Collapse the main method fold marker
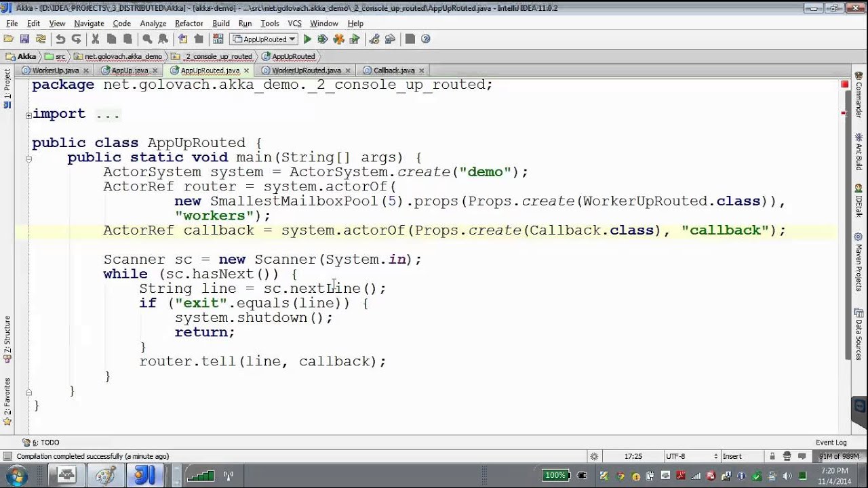 (28, 159)
